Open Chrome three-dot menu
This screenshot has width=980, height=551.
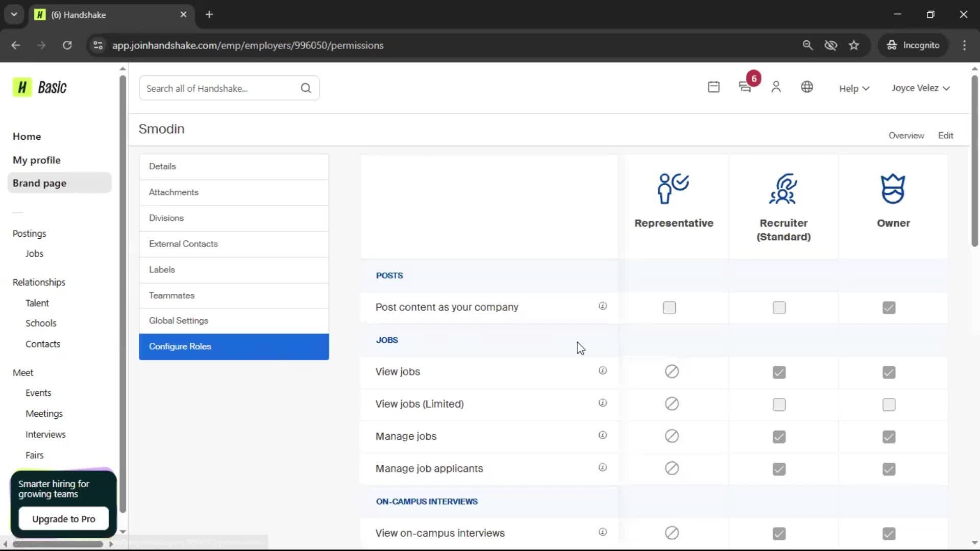tap(964, 45)
